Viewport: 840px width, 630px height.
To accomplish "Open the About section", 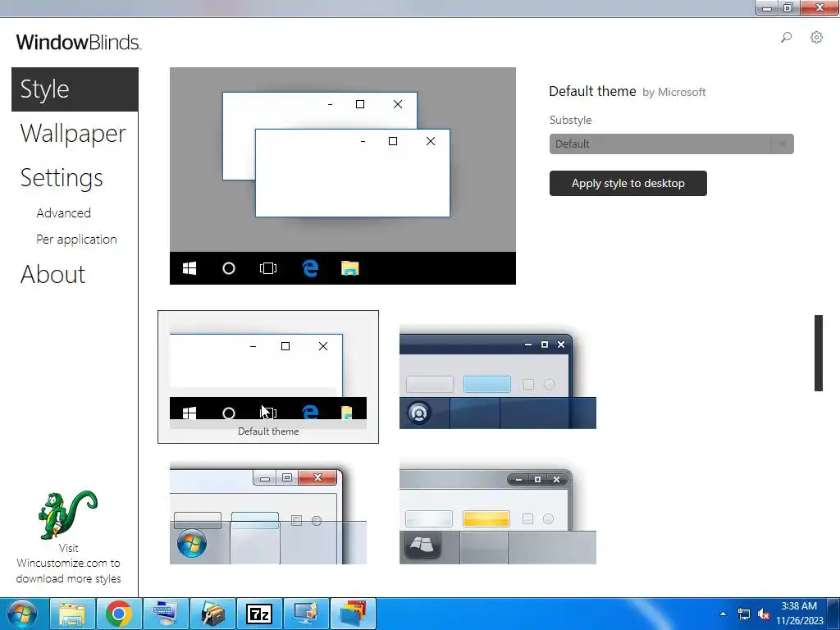I will [x=52, y=274].
